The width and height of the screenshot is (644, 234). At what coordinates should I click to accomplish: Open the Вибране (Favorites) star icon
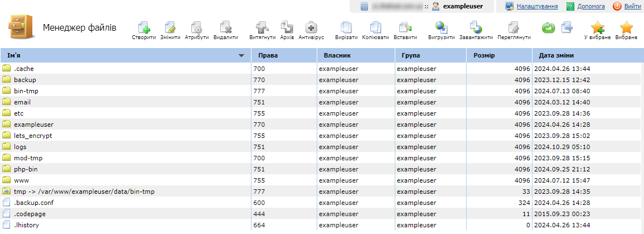tap(626, 27)
